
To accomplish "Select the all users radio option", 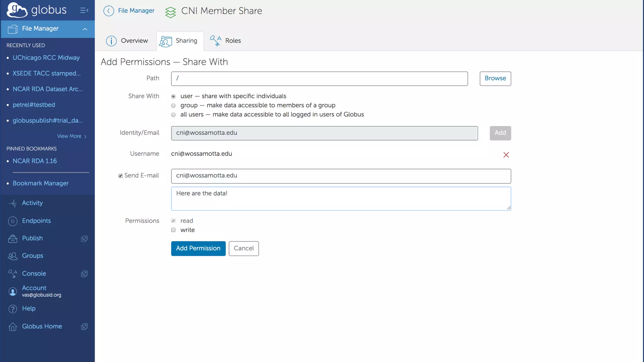I will pyautogui.click(x=173, y=115).
